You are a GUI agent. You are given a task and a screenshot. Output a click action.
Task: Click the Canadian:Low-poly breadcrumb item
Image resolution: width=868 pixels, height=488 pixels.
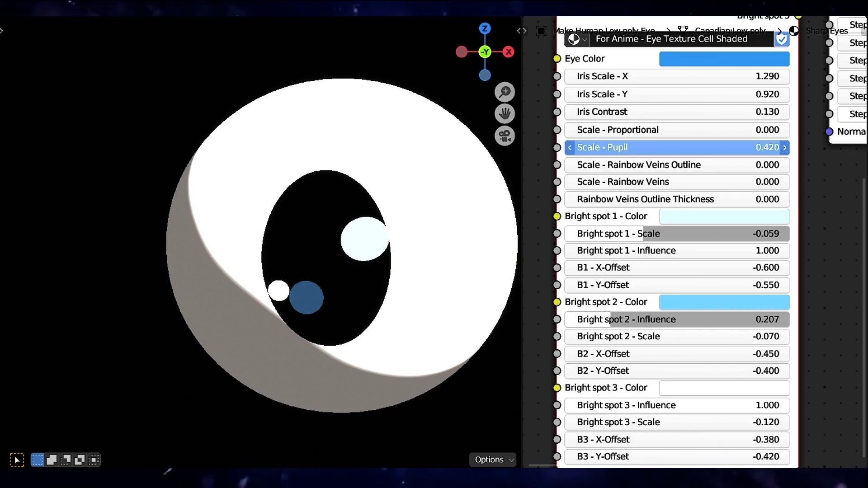pos(730,30)
